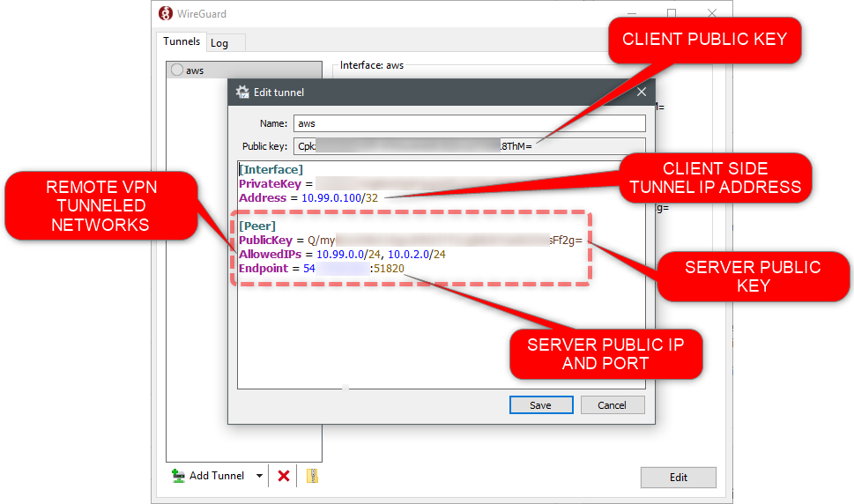
Task: Maximize the WireGuard window
Action: pyautogui.click(x=672, y=13)
